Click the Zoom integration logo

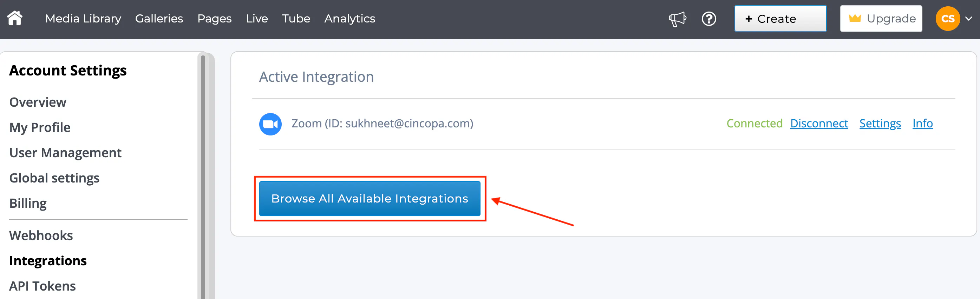click(270, 124)
